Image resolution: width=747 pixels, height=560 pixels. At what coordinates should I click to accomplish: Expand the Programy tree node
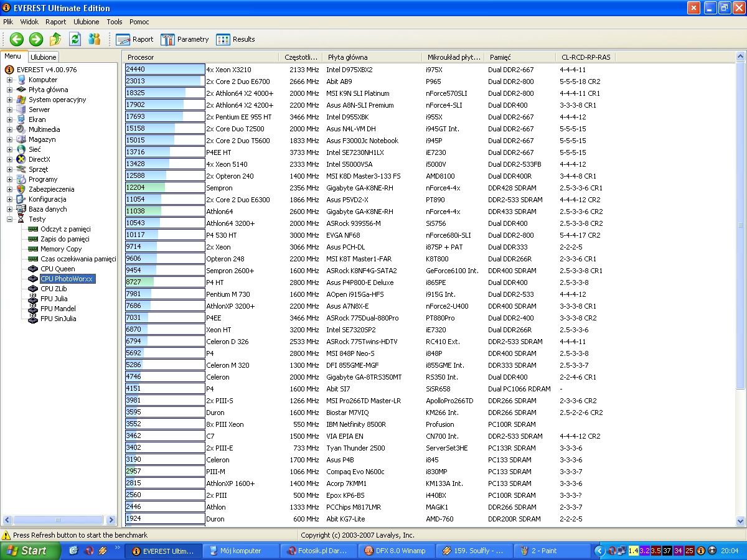[10, 179]
